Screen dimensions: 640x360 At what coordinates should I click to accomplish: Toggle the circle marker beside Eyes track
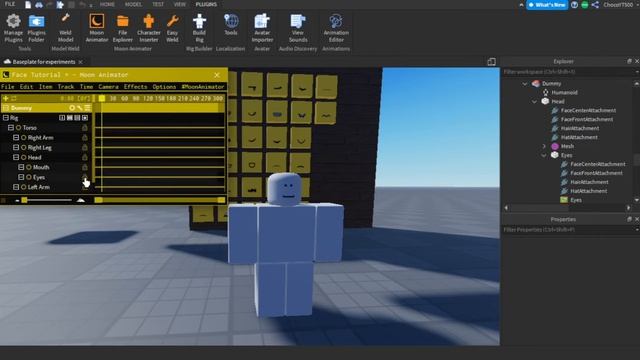click(x=29, y=177)
